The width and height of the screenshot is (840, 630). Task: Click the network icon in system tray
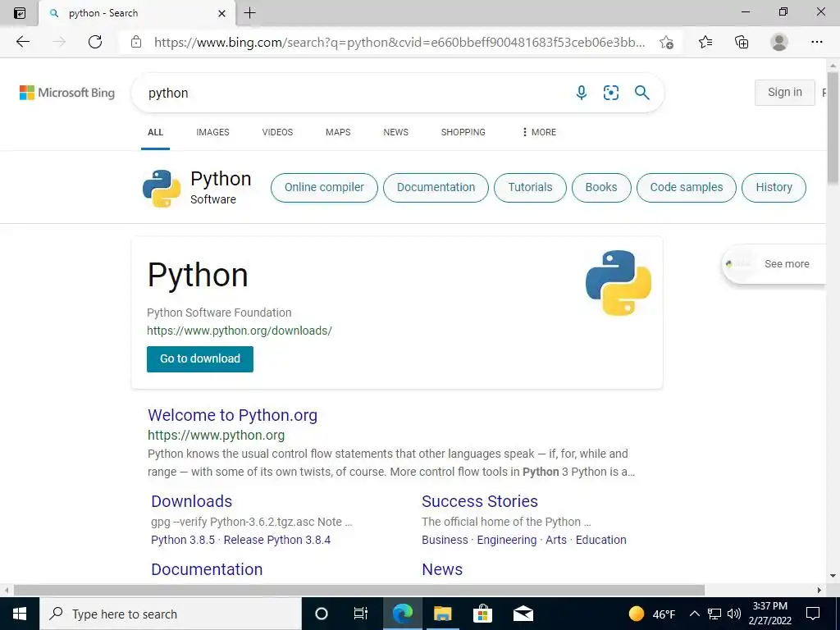coord(714,614)
